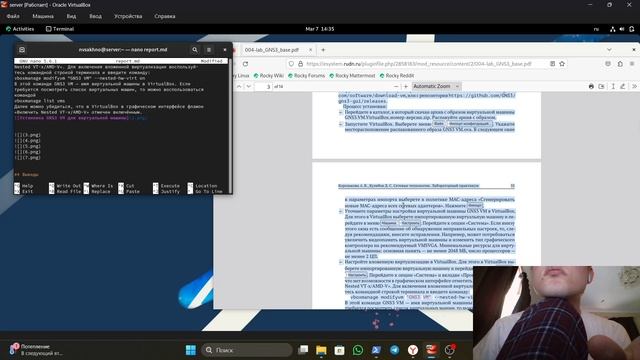Open the Firefox extensions icon
640x360 pixels.
tap(620, 64)
